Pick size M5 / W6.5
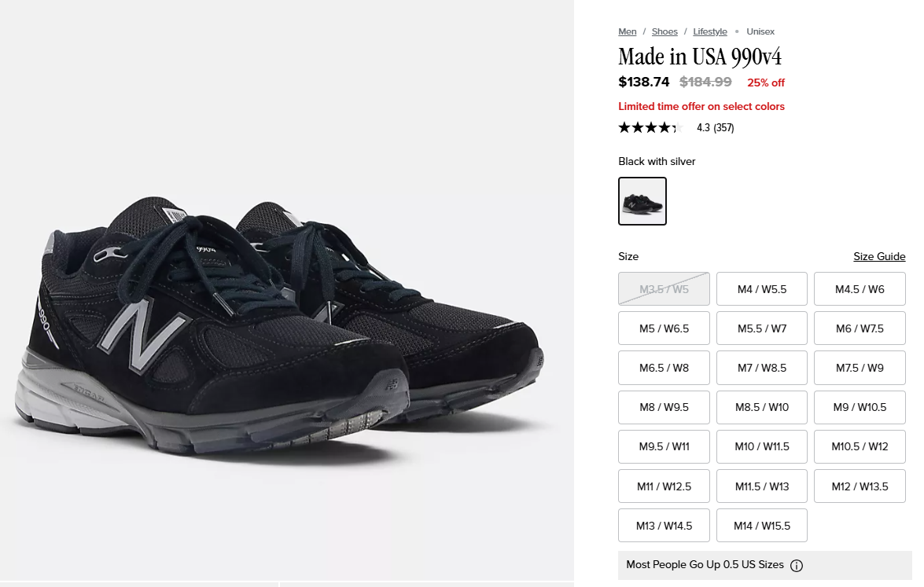Image resolution: width=924 pixels, height=587 pixels. tap(664, 328)
